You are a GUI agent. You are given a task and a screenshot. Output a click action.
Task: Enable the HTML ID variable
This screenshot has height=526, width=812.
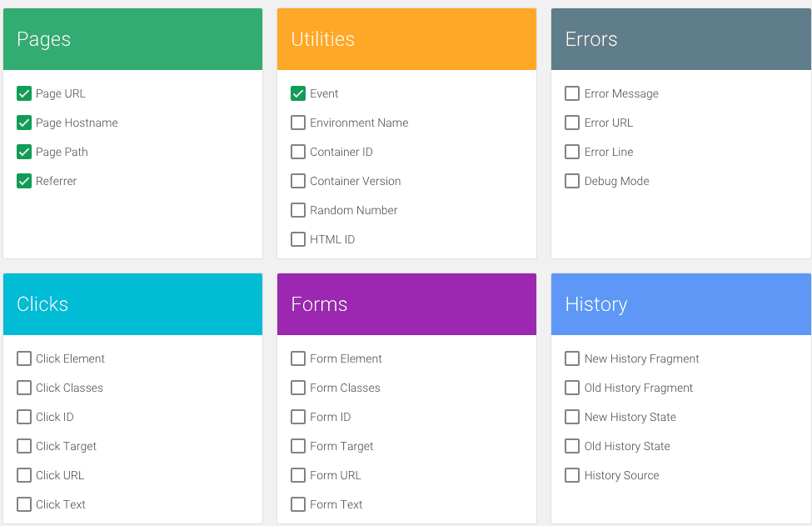(298, 239)
